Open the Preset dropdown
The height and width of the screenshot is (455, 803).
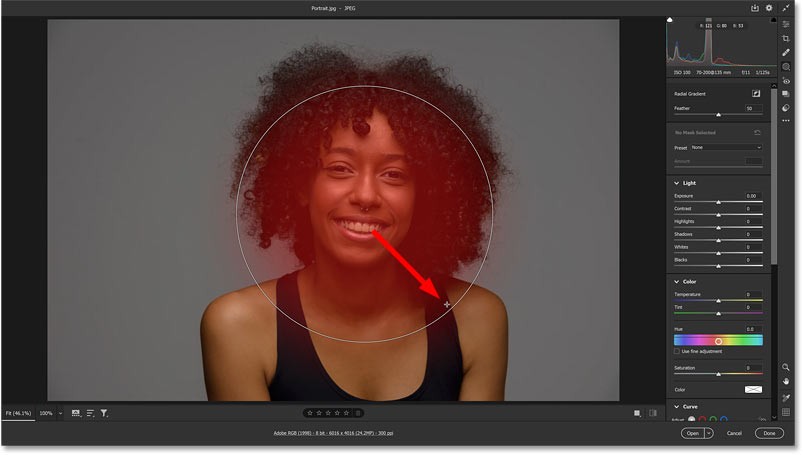(x=726, y=147)
